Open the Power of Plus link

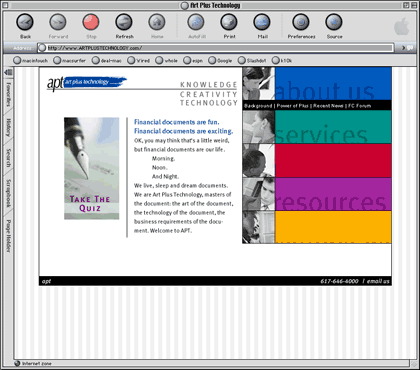292,106
